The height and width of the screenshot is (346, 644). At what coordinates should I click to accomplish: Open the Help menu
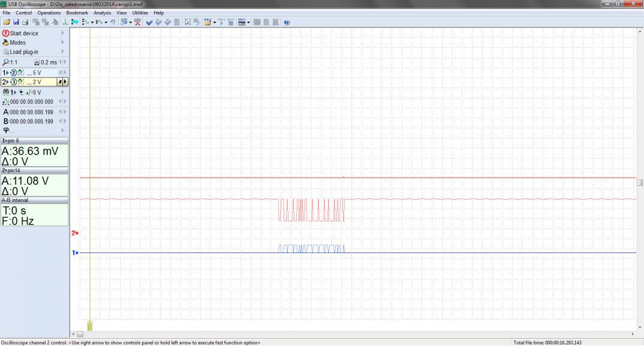(x=158, y=13)
